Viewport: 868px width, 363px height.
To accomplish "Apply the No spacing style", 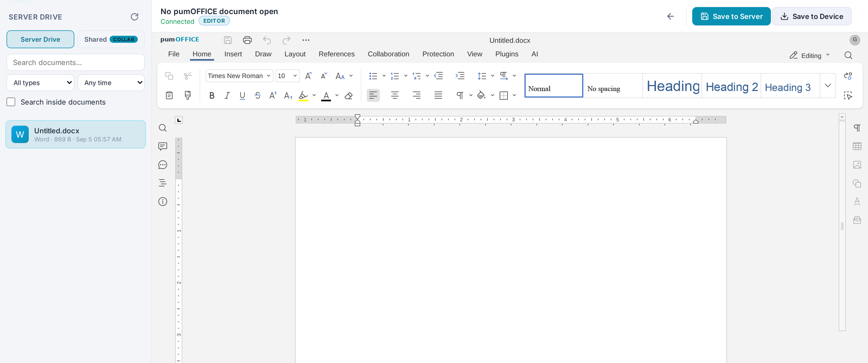I will (613, 86).
